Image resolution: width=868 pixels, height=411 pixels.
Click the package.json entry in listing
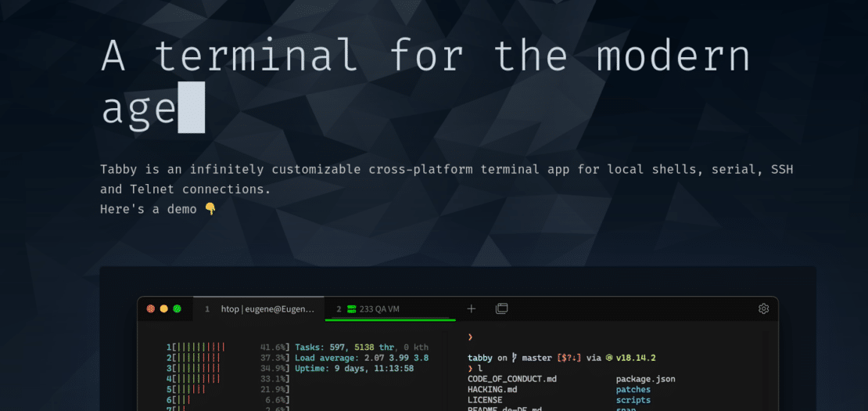(645, 379)
